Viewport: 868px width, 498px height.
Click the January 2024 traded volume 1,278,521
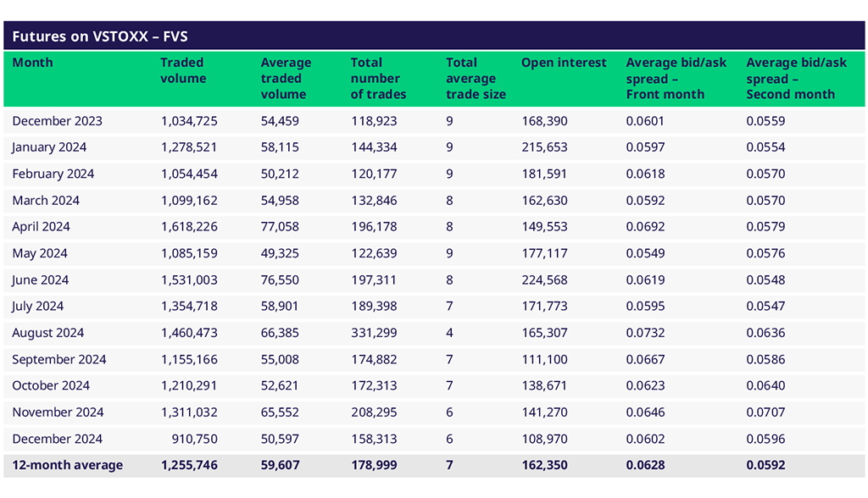click(x=189, y=147)
